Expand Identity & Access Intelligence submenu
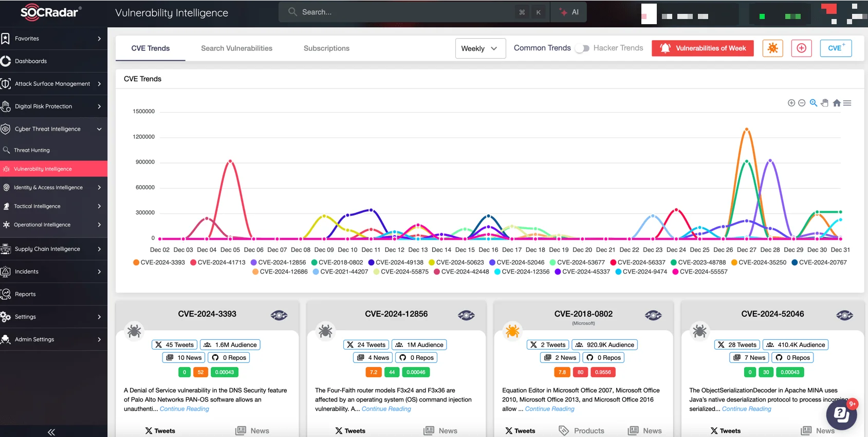Screen dimensions: 868x437 53,188
